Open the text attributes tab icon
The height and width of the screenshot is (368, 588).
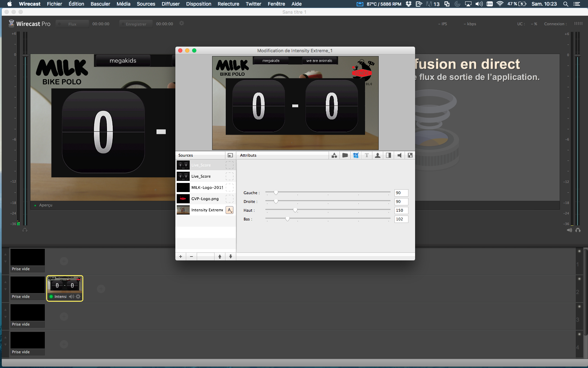367,155
